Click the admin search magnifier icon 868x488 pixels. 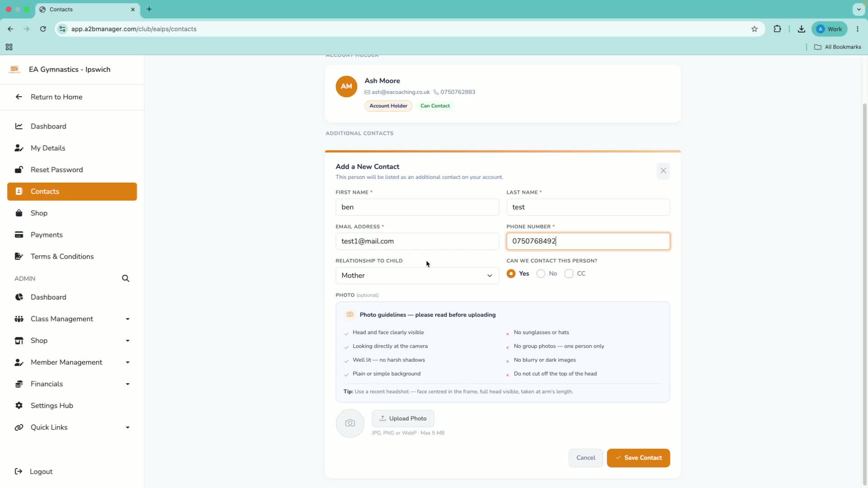(x=126, y=278)
